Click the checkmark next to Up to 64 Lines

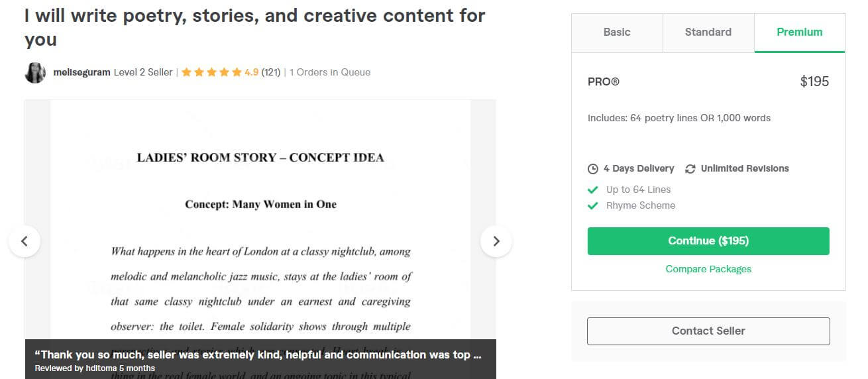(593, 189)
